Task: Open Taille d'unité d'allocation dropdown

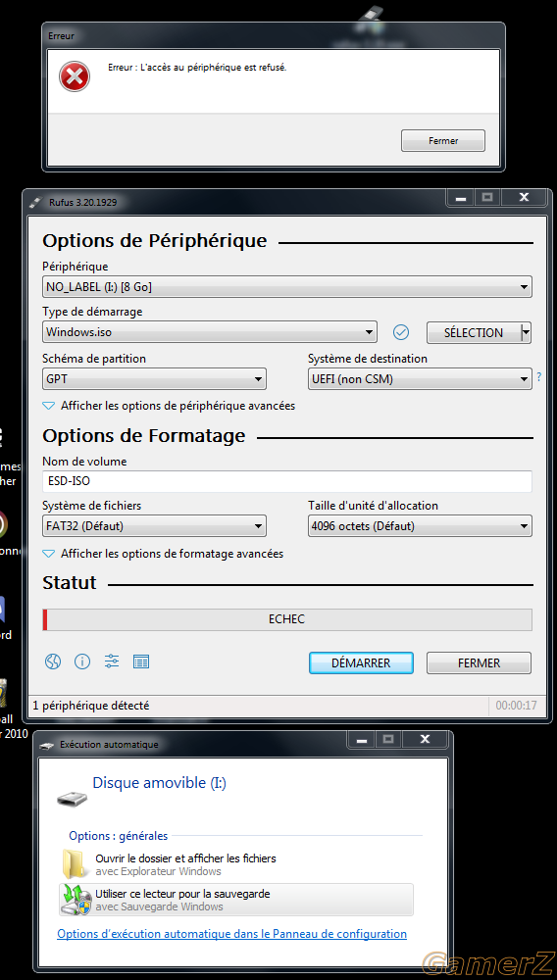Action: (420, 526)
